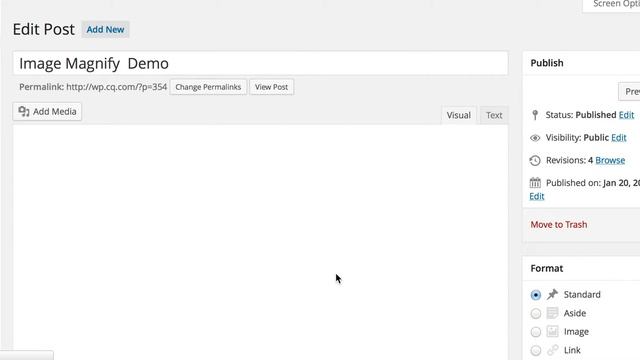This screenshot has width=640, height=360.
Task: Switch to the Text editor tab
Action: coord(494,115)
